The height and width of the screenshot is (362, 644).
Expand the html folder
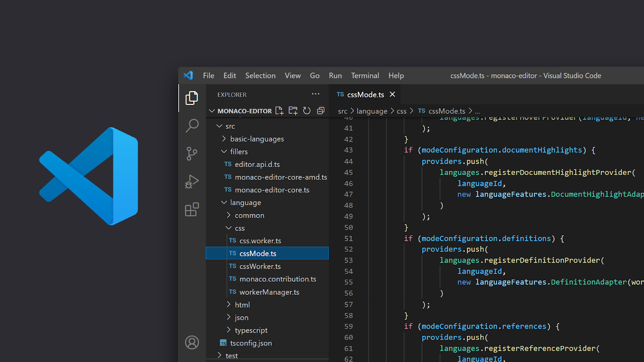[x=242, y=305]
